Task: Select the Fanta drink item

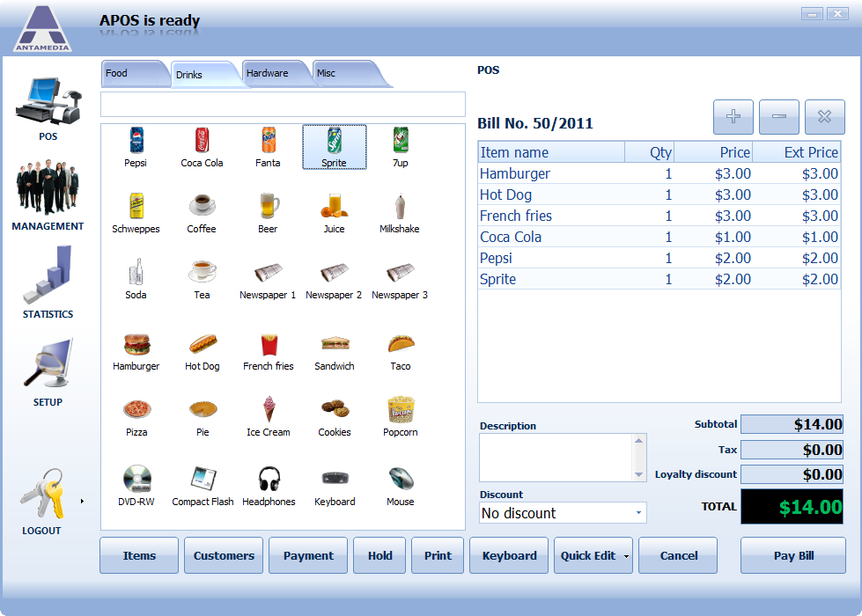Action: point(268,147)
